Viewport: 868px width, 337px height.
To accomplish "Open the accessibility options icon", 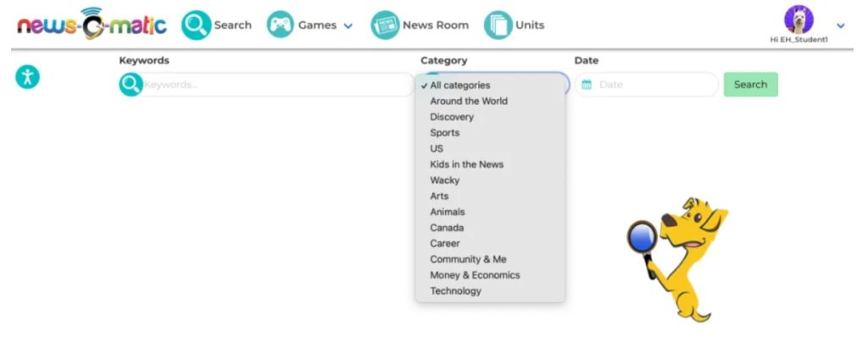I will (27, 77).
